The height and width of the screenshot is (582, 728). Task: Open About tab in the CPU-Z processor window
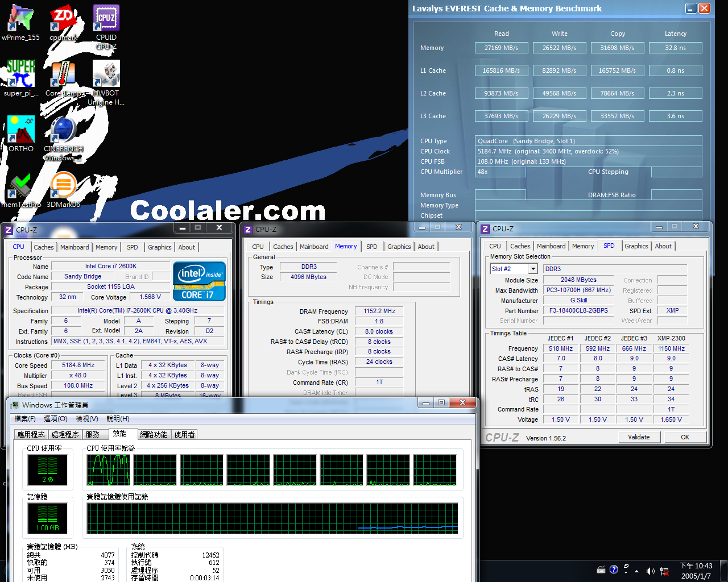click(187, 247)
